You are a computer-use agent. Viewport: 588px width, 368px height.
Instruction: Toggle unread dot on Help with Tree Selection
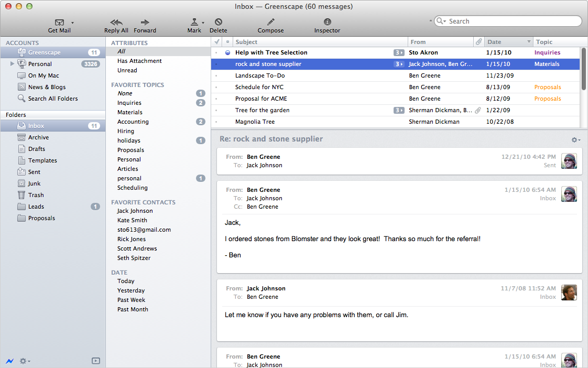click(x=227, y=53)
